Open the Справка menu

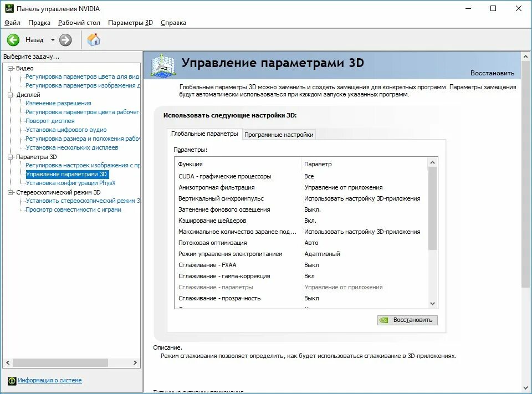173,23
